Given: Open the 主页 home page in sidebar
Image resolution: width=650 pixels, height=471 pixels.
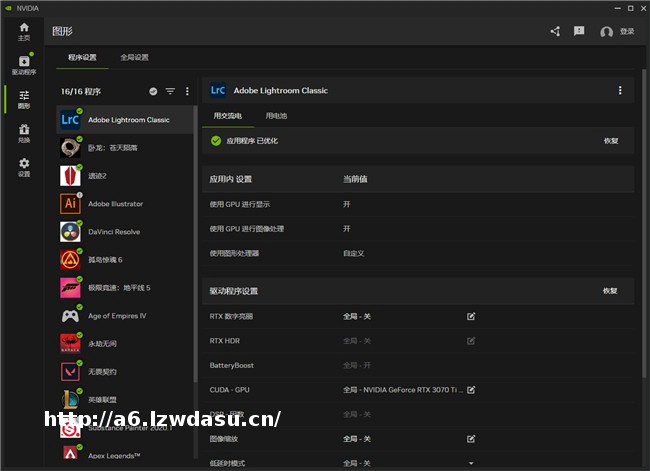Looking at the screenshot, I should click(24, 31).
